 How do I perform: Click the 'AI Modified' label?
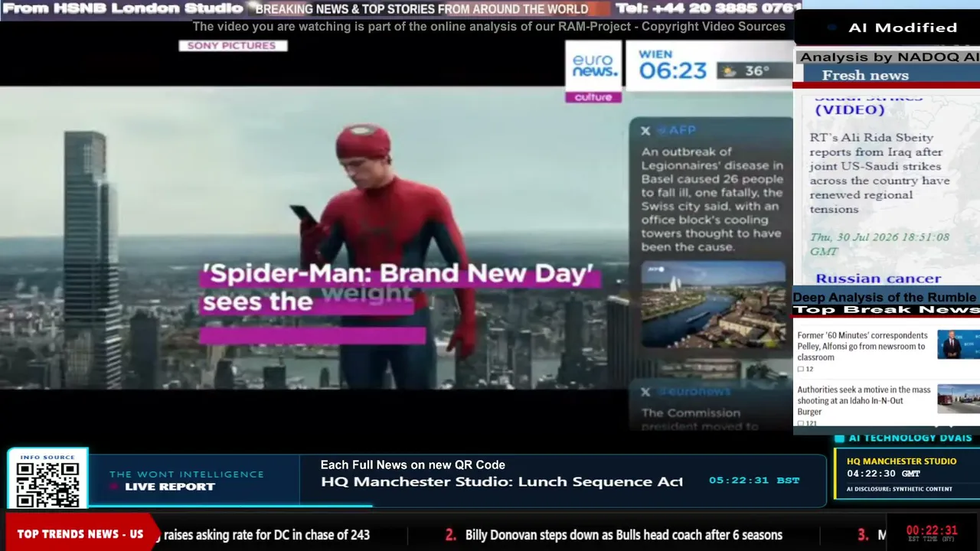903,28
